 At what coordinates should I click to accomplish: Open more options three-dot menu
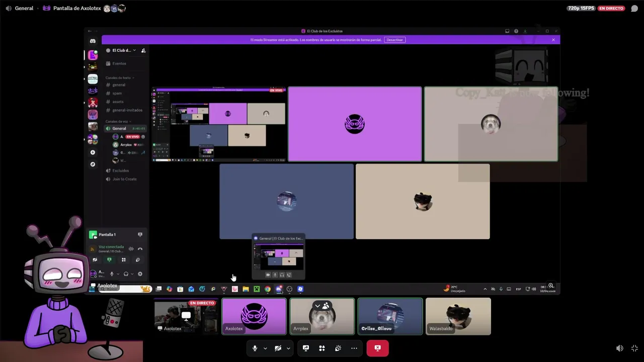coord(354,348)
